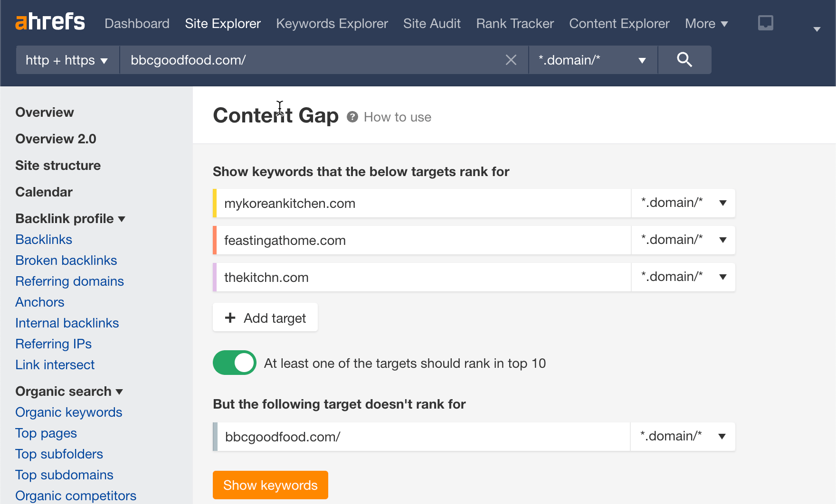
Task: Navigate to the Dashboard menu item
Action: pos(137,23)
